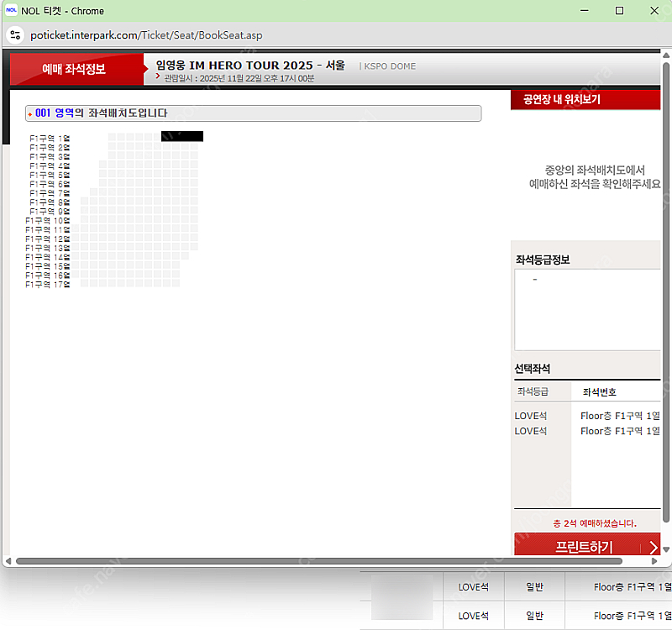Click the scroll down arrow of vertical scrollbar

tap(666, 549)
